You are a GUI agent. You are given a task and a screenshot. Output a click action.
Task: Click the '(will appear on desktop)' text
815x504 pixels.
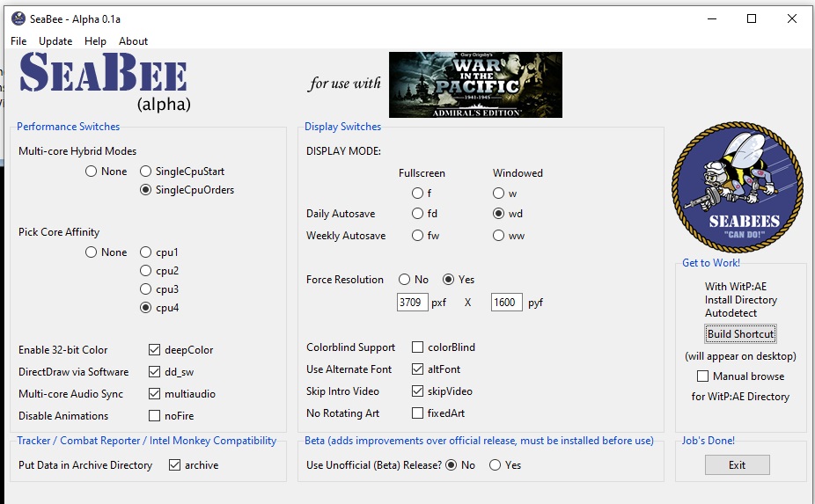(741, 356)
